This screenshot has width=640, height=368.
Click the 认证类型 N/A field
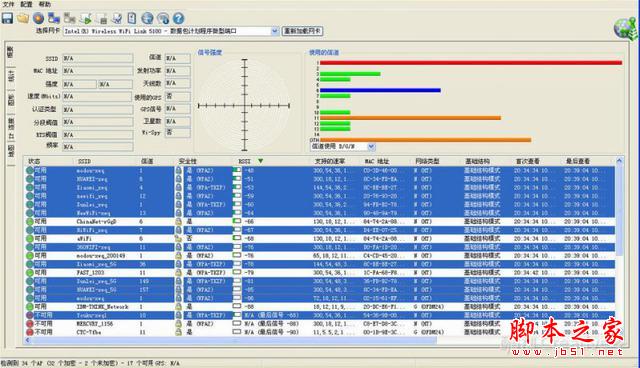click(x=98, y=109)
